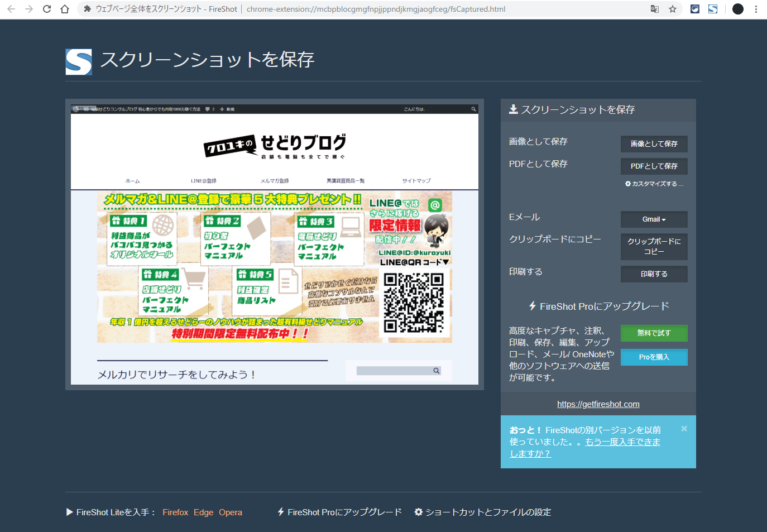Screen dimensions: 767x532
Task: Open the Chrome three-dot menu
Action: [x=756, y=9]
